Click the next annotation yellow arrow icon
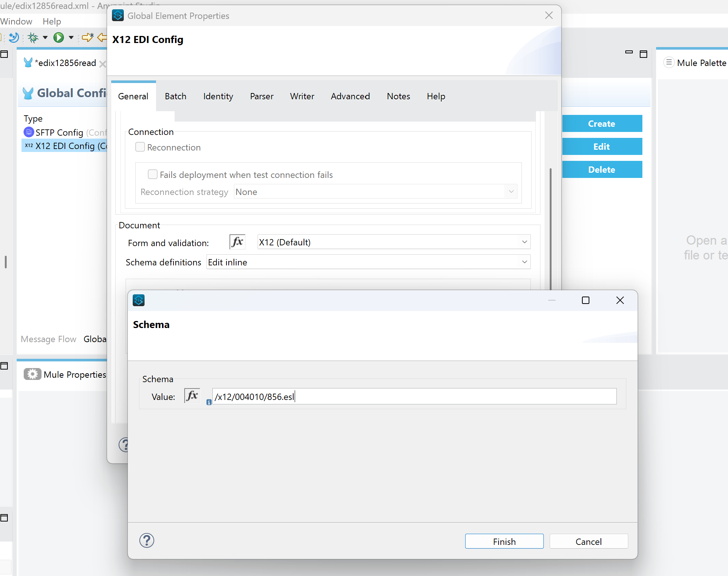 87,37
